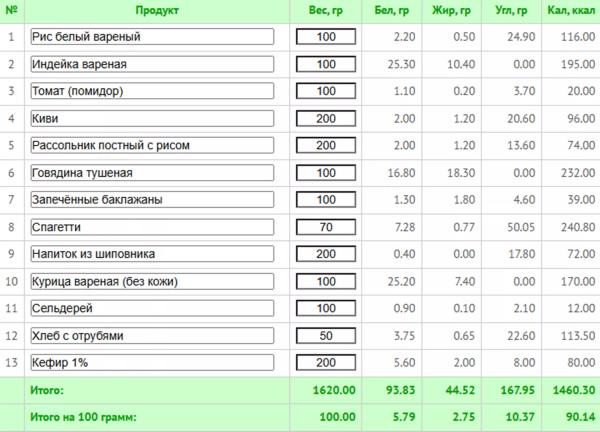
Task: Select the 'Индейка вареная' product input
Action: pos(152,64)
